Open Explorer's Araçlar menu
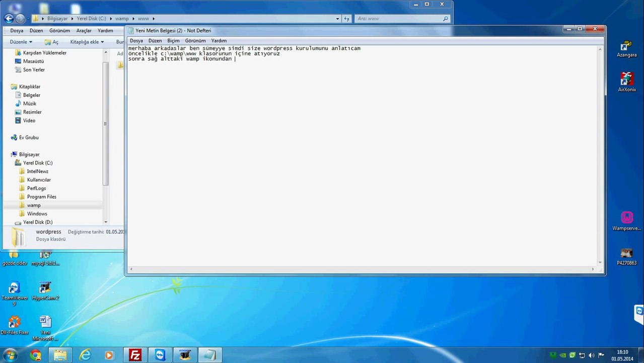 (x=84, y=30)
